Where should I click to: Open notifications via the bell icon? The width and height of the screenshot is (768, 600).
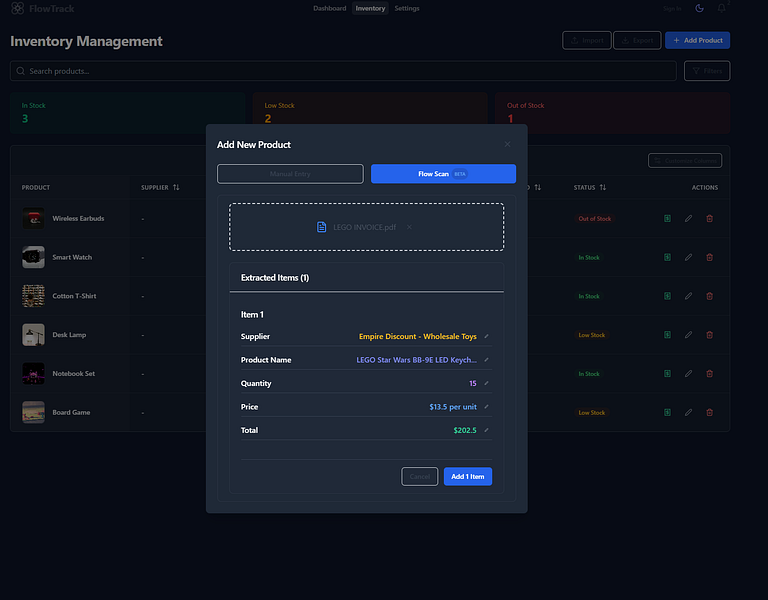(x=721, y=8)
